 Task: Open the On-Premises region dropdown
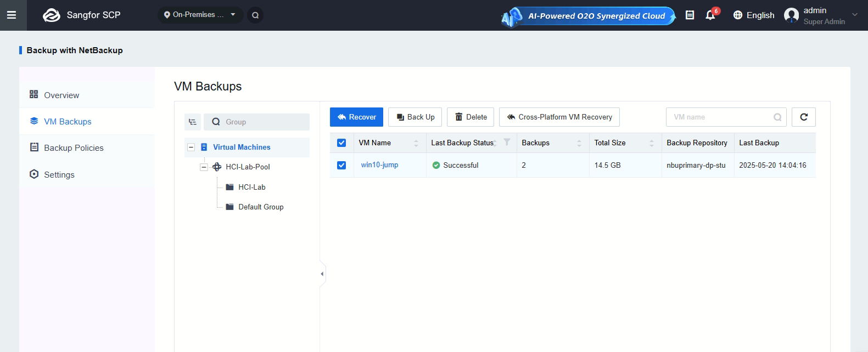(x=200, y=15)
